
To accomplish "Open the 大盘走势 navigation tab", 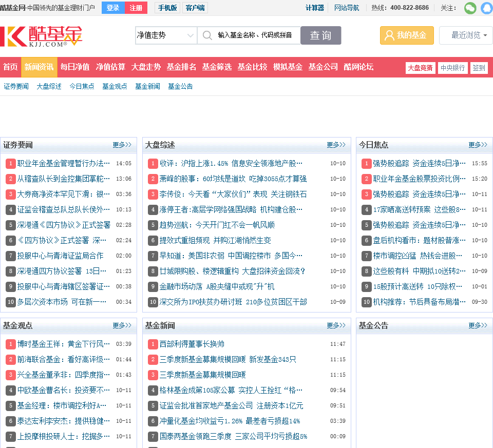I will tap(146, 67).
